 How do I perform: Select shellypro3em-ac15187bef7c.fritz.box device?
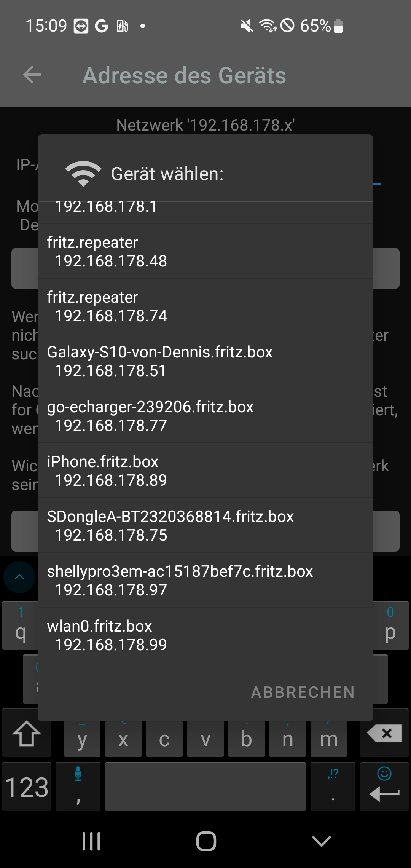tap(205, 580)
